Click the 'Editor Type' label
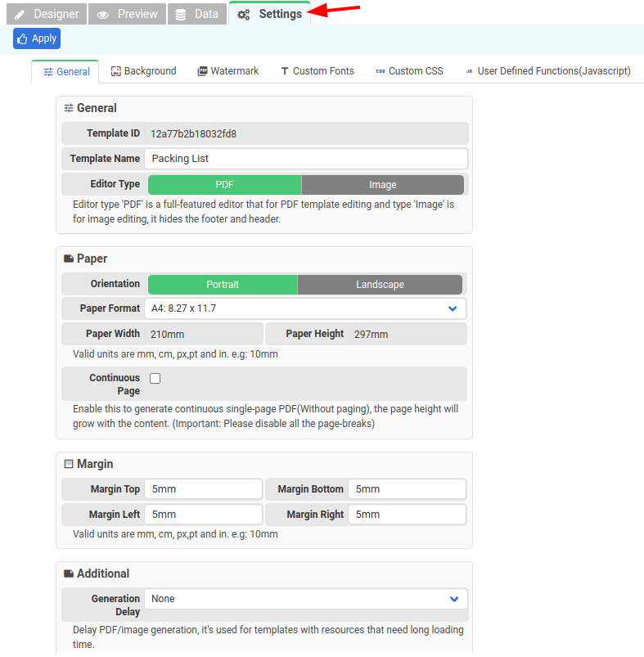 click(115, 184)
